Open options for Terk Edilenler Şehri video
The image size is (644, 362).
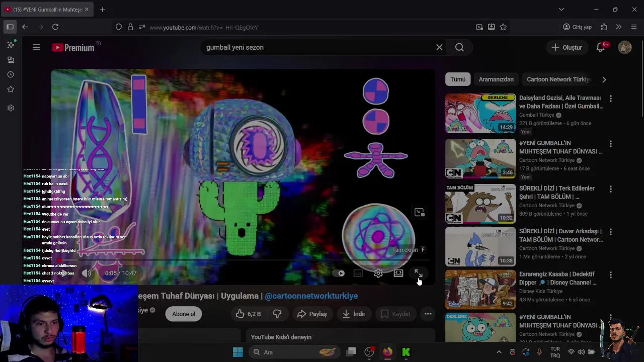coord(610,190)
